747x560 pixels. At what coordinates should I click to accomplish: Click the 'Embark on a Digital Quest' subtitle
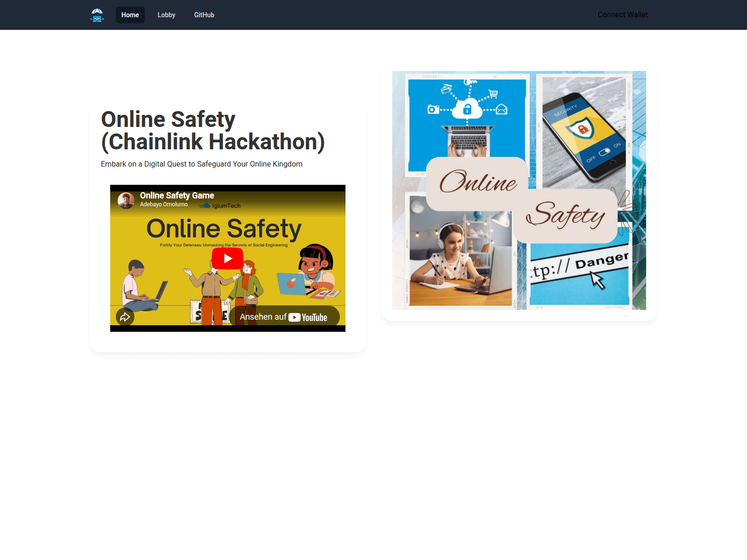(x=202, y=164)
